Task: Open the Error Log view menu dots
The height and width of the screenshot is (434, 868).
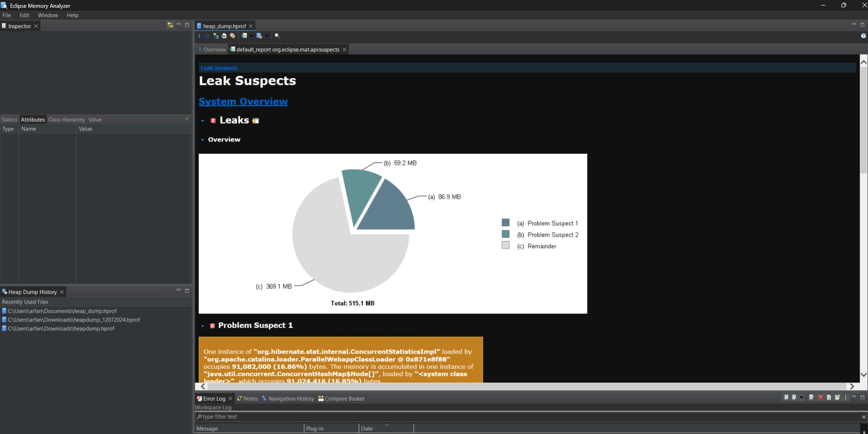Action: click(846, 397)
